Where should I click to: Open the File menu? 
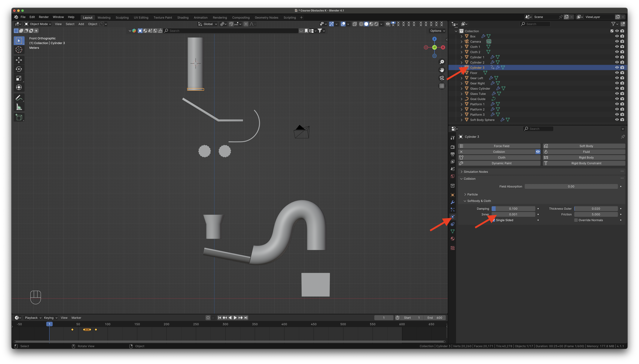point(23,17)
